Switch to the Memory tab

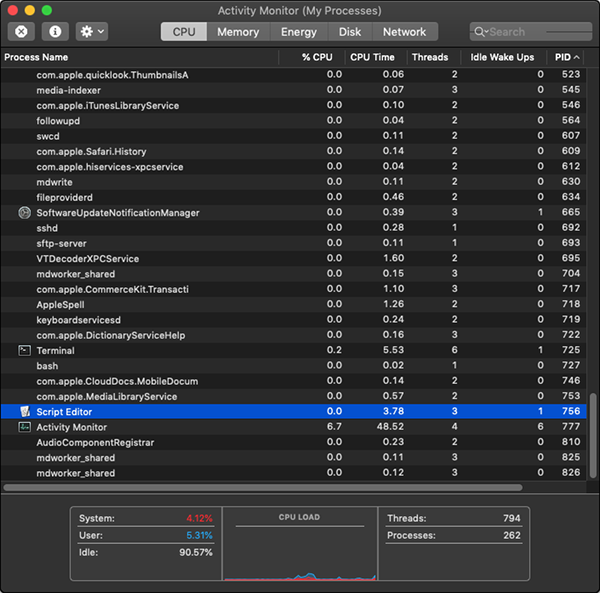click(x=238, y=32)
